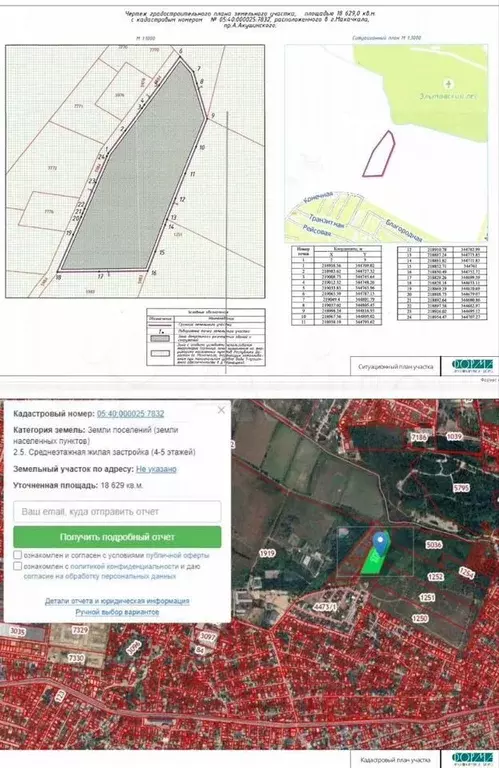Click boundary point 16 on drawing
The image size is (499, 768).
153,273
